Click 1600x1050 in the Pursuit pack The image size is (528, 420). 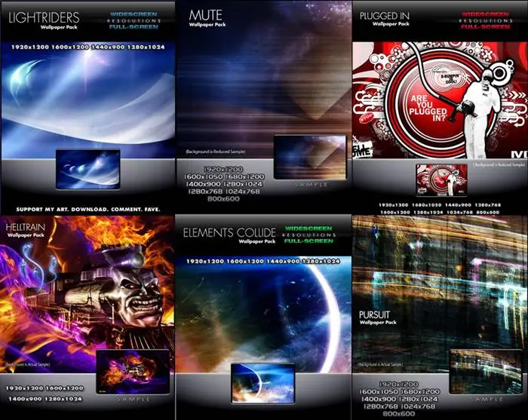[378, 392]
